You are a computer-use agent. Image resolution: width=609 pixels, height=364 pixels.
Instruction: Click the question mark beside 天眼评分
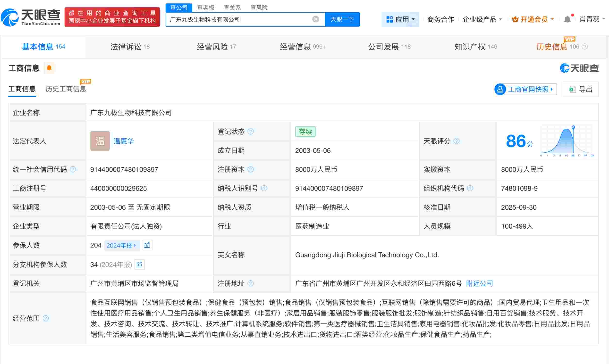tap(456, 141)
